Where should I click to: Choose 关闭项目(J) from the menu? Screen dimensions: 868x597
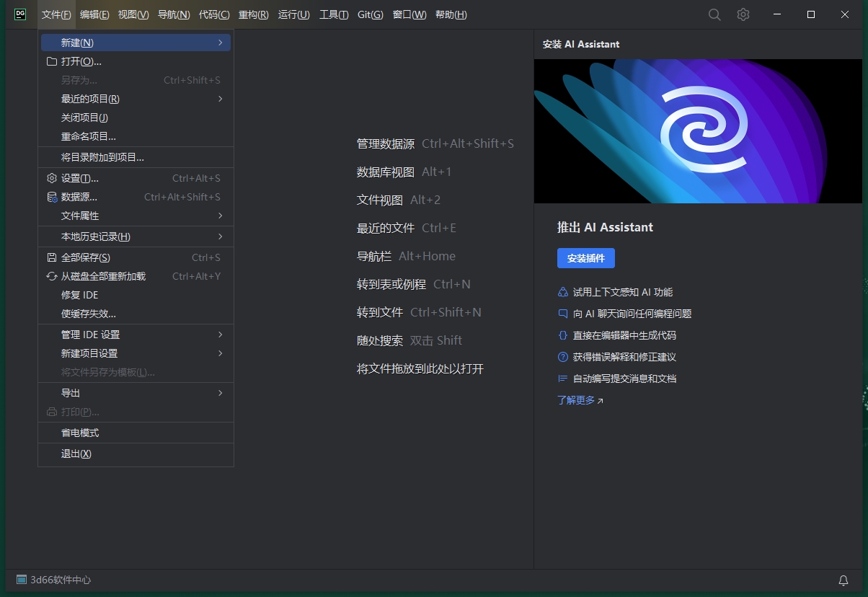[136, 118]
